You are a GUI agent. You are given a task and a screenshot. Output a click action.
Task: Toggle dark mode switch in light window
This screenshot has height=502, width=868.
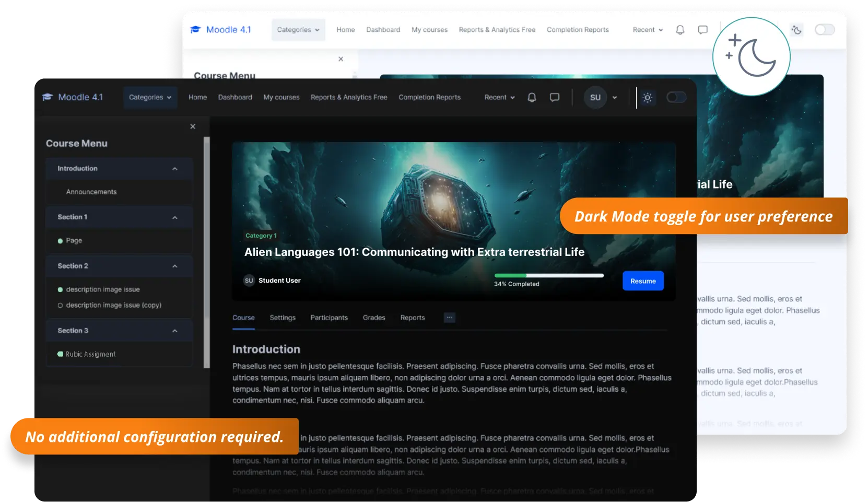pos(825,30)
